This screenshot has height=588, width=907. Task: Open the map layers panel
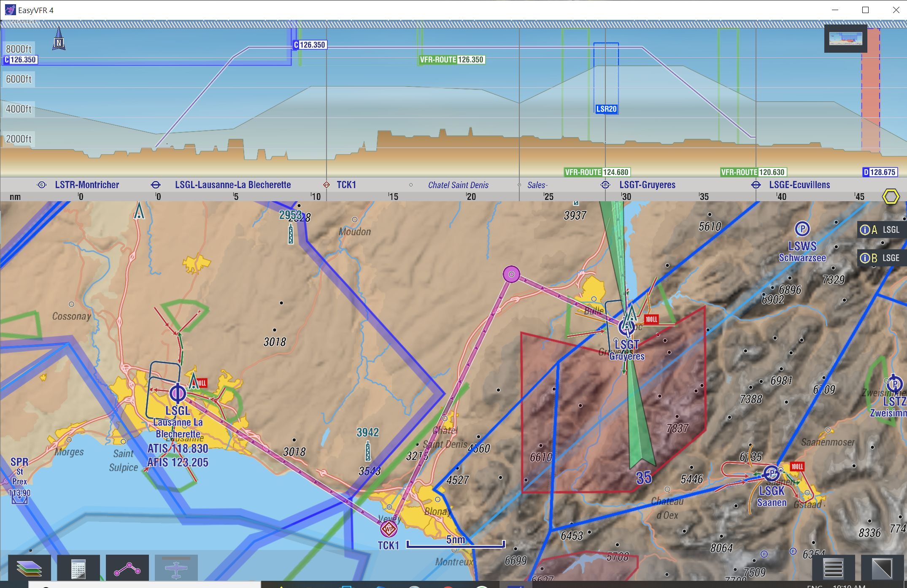(x=29, y=569)
